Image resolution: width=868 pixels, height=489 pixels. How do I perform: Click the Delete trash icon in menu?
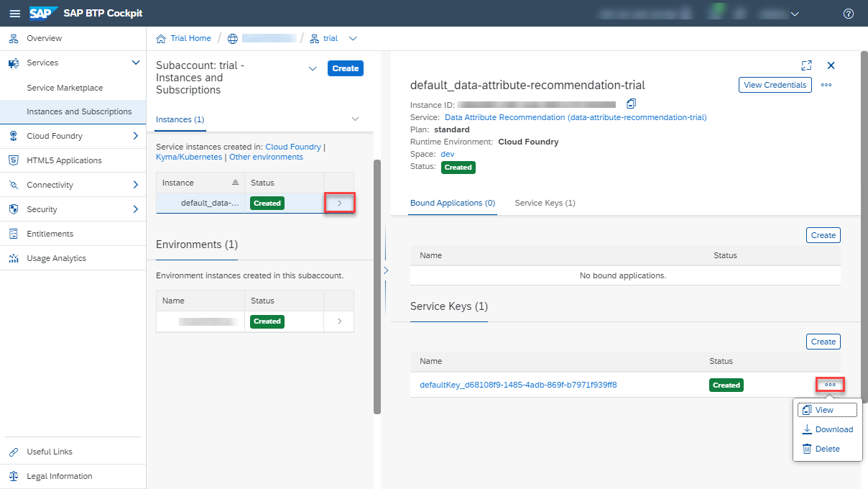pos(807,449)
